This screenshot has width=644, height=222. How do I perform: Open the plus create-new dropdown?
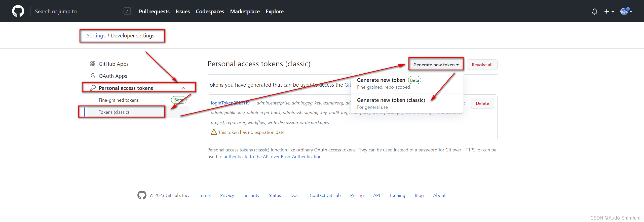609,12
